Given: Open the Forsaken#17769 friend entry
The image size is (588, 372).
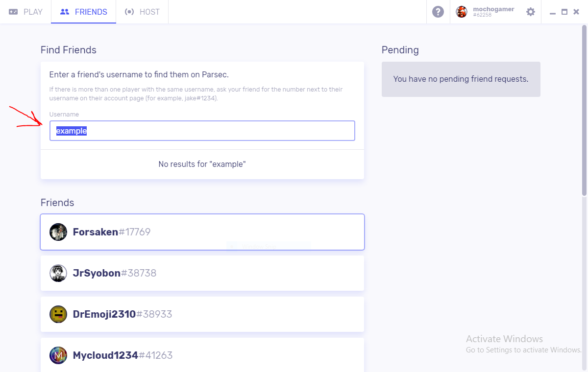Looking at the screenshot, I should pos(202,232).
